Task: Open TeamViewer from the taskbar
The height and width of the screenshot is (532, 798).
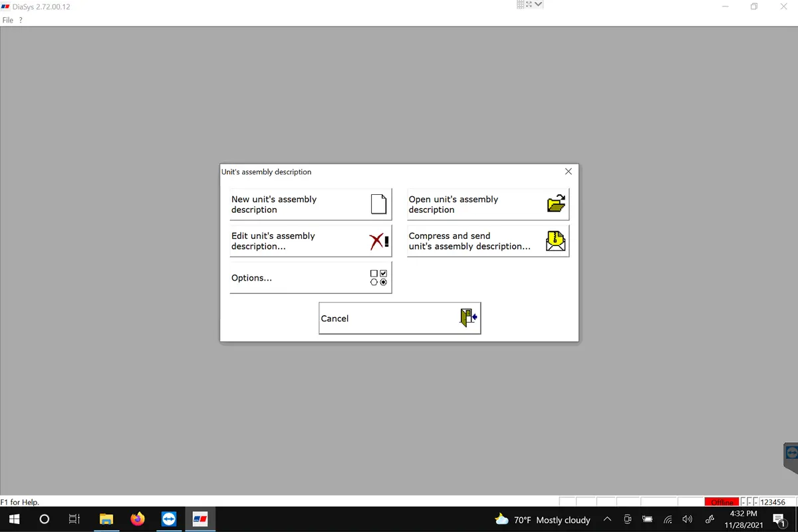Action: pos(169,519)
